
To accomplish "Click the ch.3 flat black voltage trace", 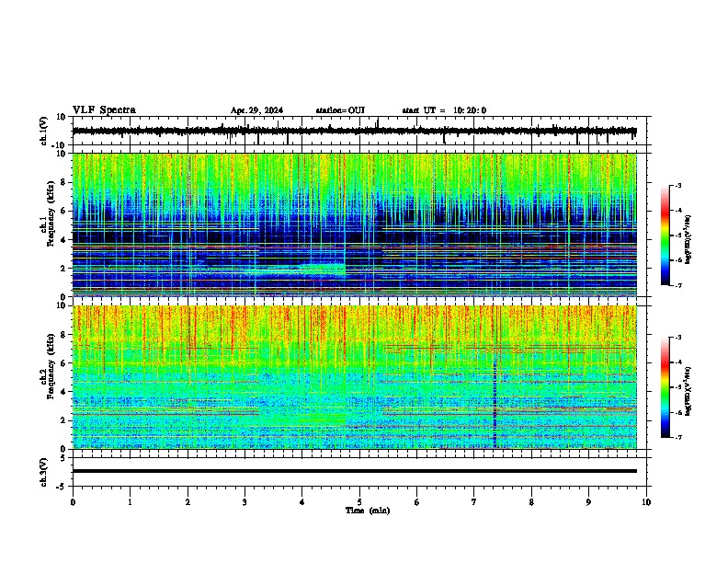I will click(x=355, y=471).
